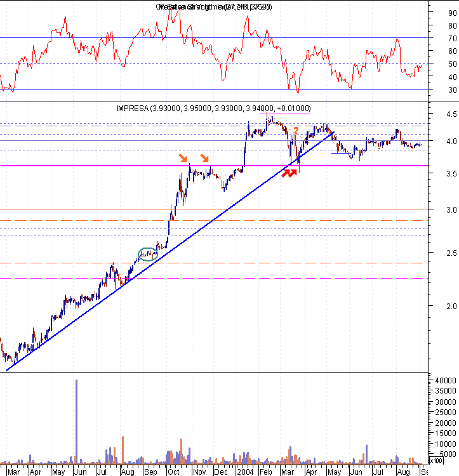Viewport: 459px width, 476px height.
Task: Click the 60 label on the RSI scale
Action: [x=452, y=51]
